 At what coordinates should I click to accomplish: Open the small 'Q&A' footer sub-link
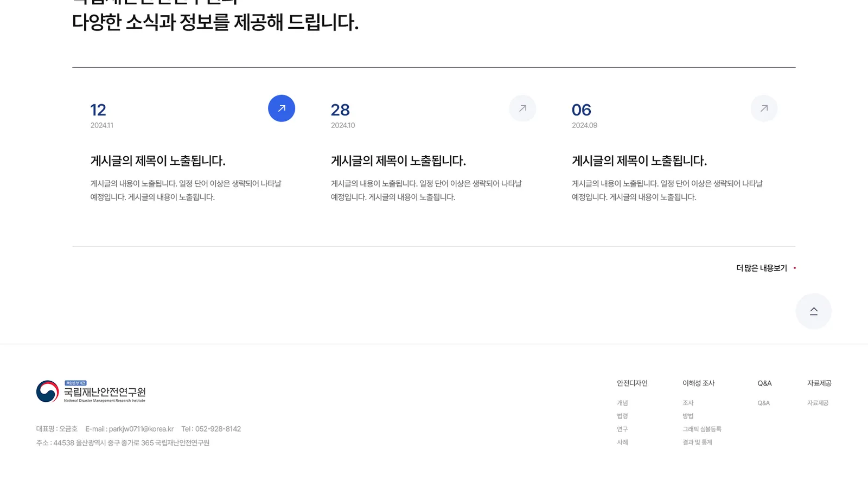click(x=764, y=403)
